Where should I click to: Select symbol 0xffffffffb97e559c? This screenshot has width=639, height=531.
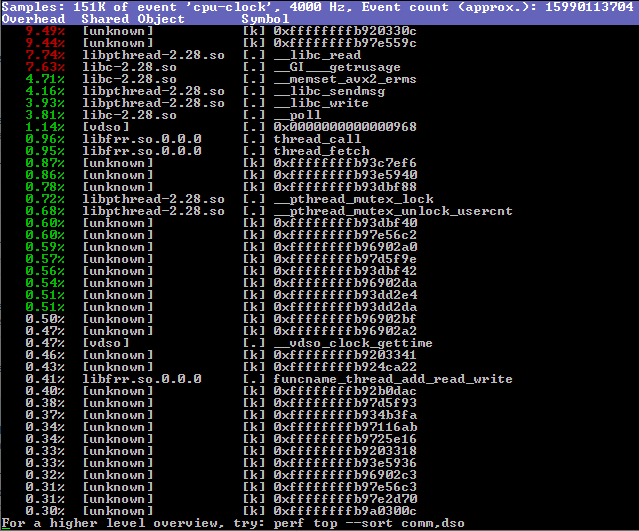345,43
